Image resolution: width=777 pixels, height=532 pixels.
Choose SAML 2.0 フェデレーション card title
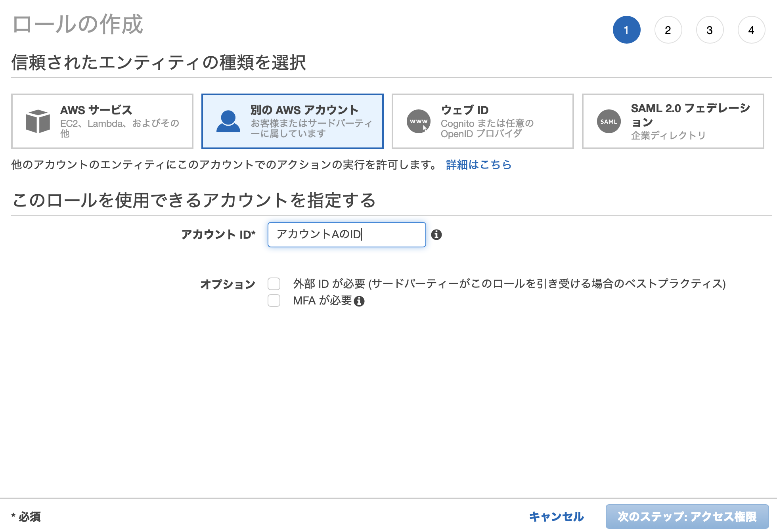coord(691,115)
